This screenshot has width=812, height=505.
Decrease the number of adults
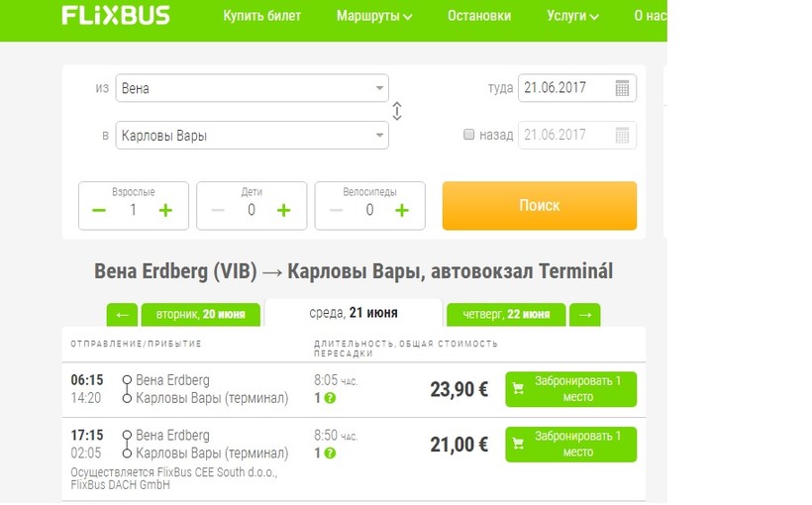[x=99, y=210]
